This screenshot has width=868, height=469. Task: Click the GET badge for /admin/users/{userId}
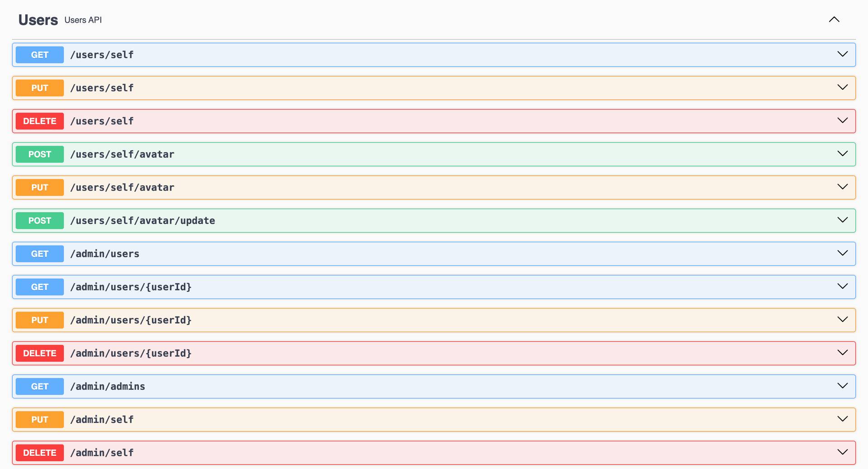point(40,287)
